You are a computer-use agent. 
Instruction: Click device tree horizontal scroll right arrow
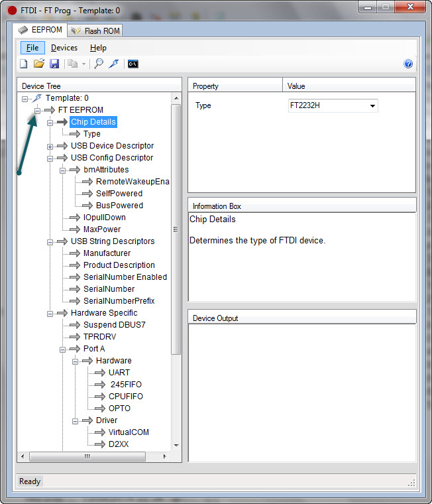tap(165, 456)
